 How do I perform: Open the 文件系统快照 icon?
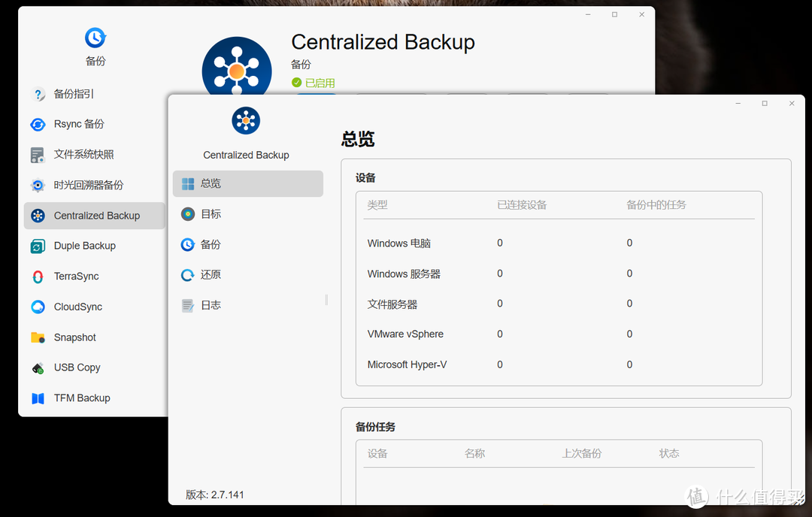(38, 155)
